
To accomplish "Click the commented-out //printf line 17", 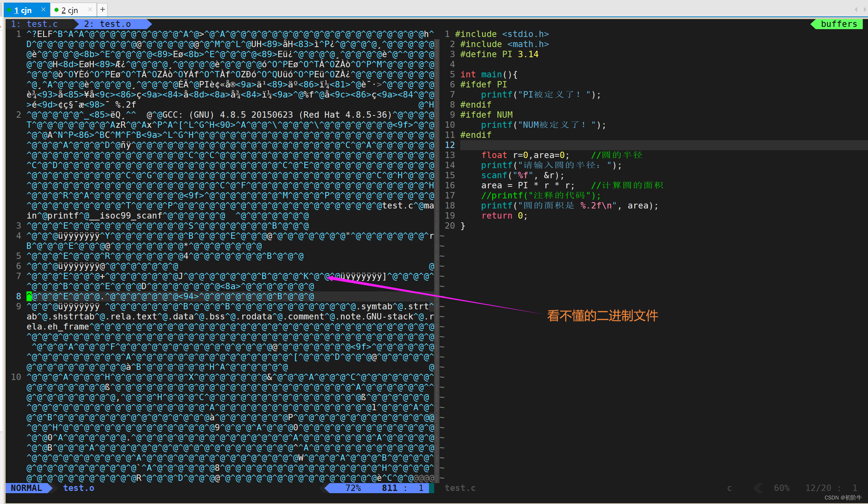I will pos(541,195).
